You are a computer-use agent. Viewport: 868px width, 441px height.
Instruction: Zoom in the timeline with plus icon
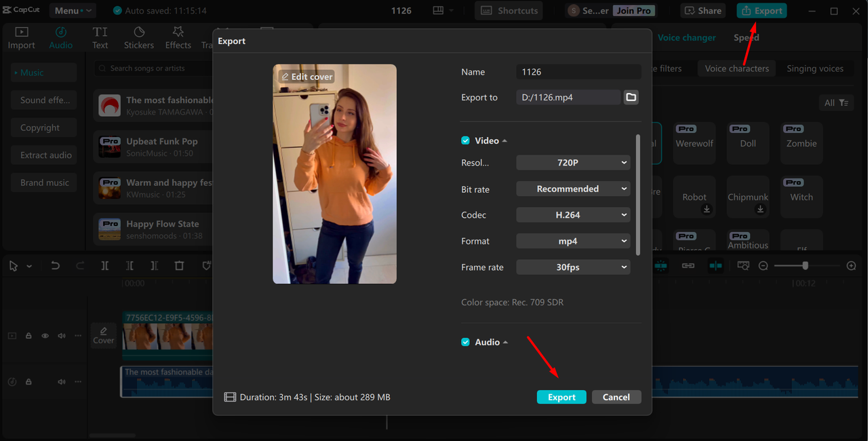(x=852, y=266)
